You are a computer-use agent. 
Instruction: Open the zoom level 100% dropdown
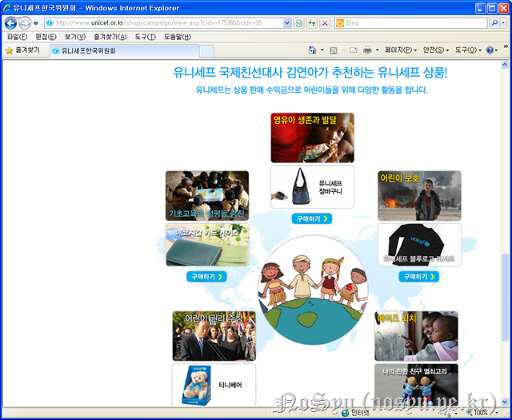click(494, 413)
